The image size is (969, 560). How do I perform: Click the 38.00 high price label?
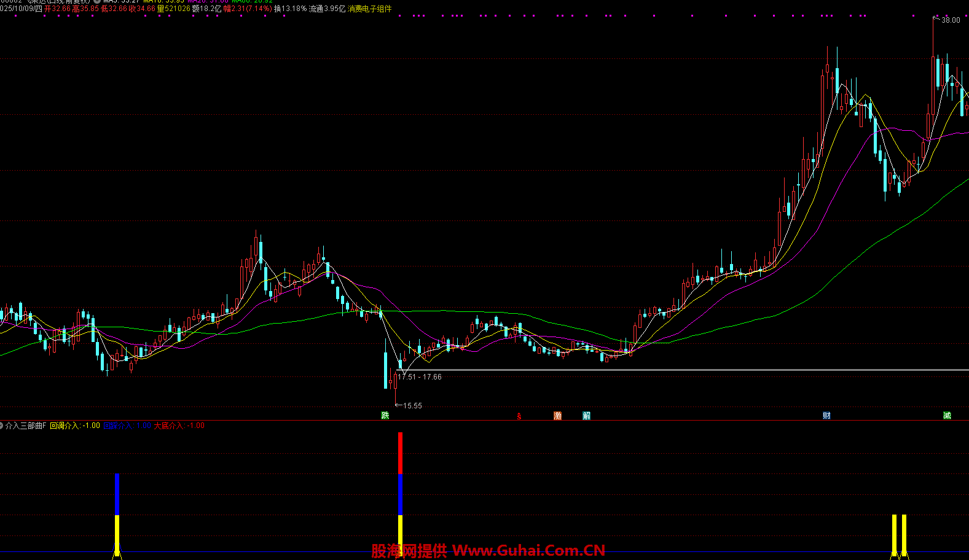951,20
